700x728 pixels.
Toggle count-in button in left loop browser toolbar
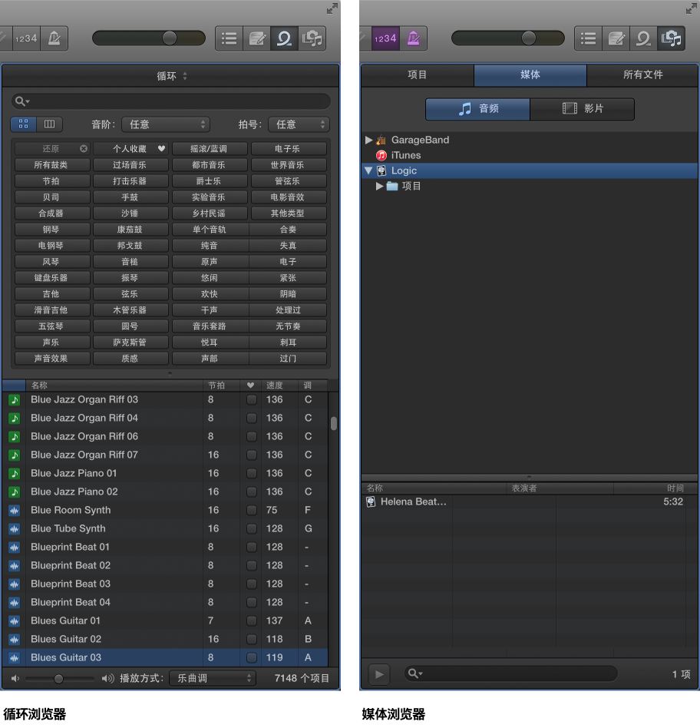pyautogui.click(x=25, y=38)
